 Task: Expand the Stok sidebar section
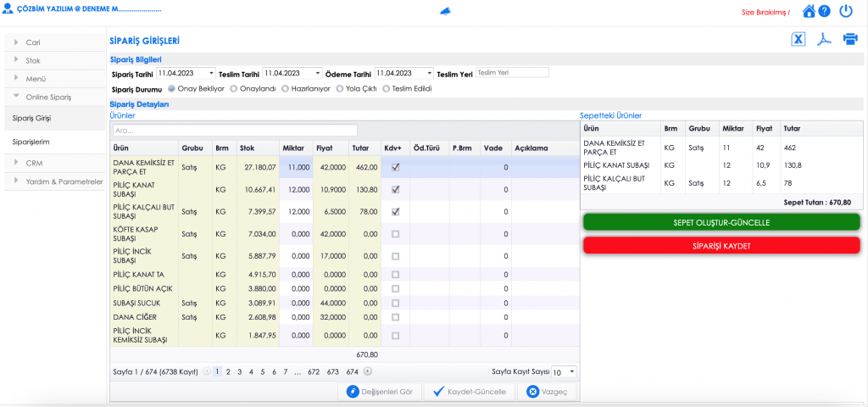pos(33,60)
